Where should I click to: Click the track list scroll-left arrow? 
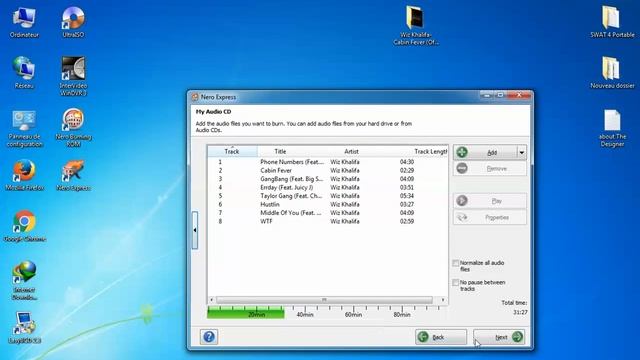(x=211, y=300)
